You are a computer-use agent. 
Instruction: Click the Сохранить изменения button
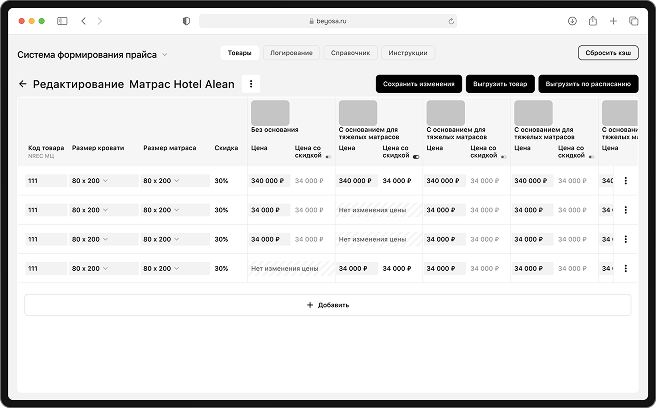[420, 85]
